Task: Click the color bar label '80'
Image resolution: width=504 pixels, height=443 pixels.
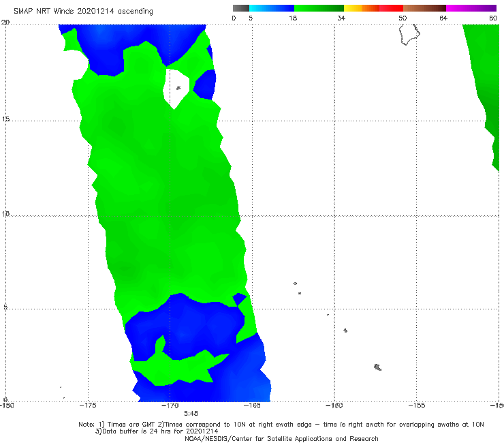Action: click(493, 18)
